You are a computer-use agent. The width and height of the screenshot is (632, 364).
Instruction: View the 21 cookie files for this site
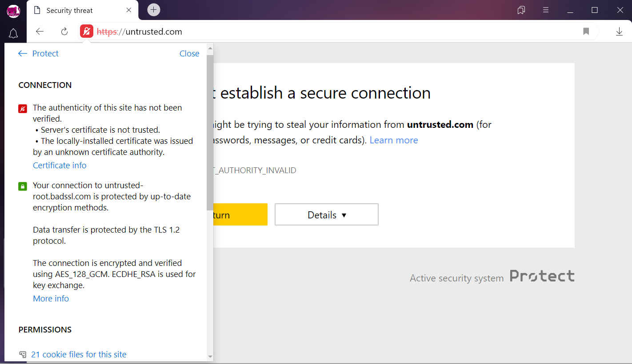(x=79, y=354)
